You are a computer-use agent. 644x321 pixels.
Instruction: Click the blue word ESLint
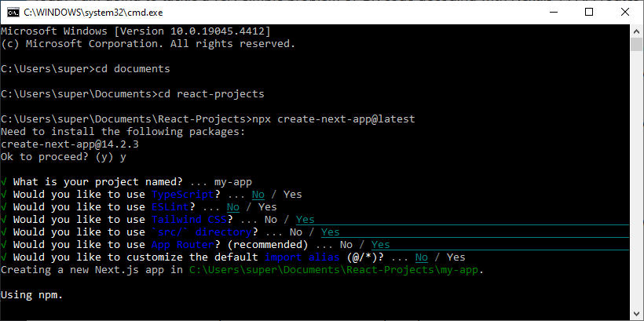coord(170,207)
